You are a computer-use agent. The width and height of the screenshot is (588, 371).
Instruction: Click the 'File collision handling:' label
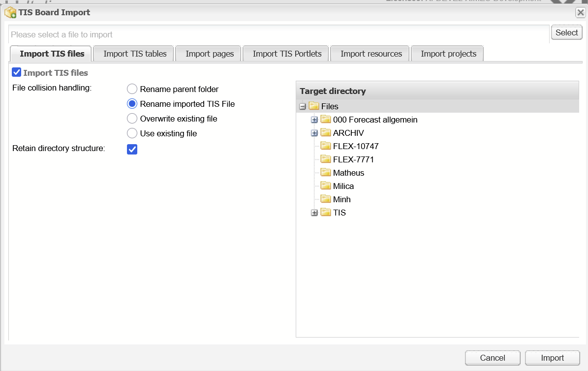click(52, 88)
